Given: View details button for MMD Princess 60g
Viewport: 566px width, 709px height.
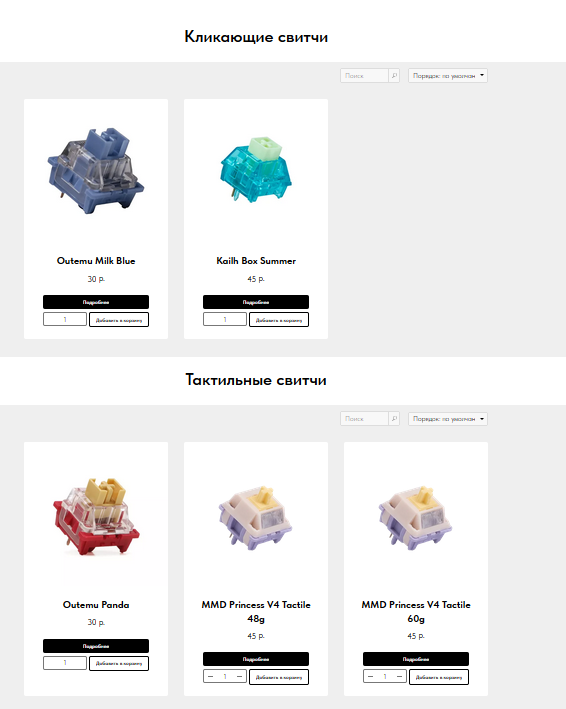Looking at the screenshot, I should point(416,659).
